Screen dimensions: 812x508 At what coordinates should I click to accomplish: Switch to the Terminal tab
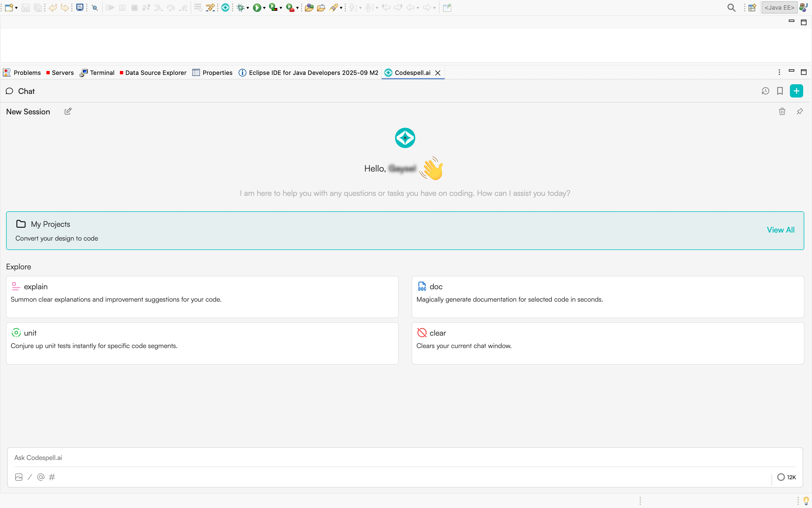point(97,73)
